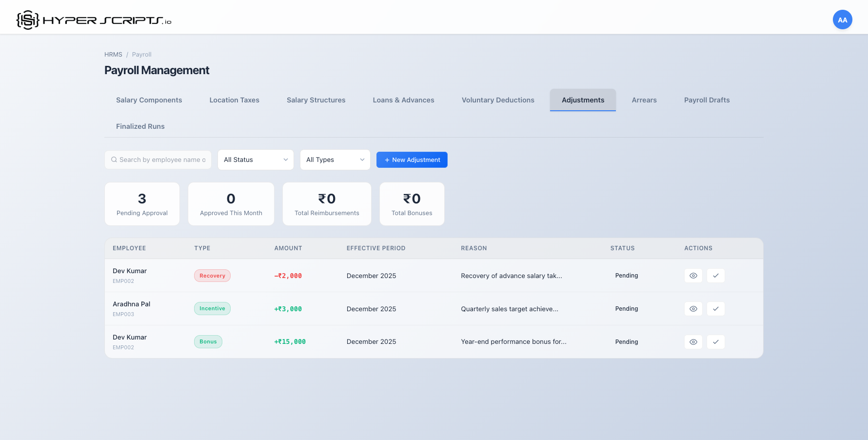Open the Loans & Advances tab
This screenshot has height=440, width=868.
point(403,100)
